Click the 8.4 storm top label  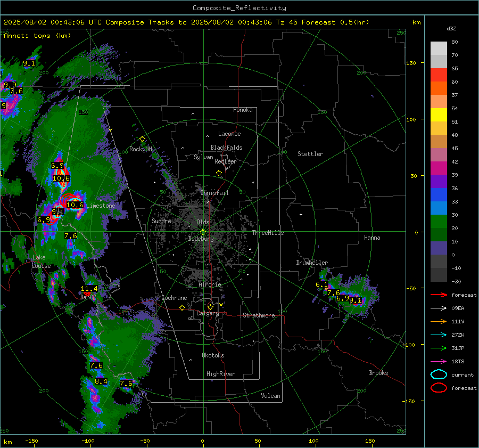pyautogui.click(x=101, y=381)
